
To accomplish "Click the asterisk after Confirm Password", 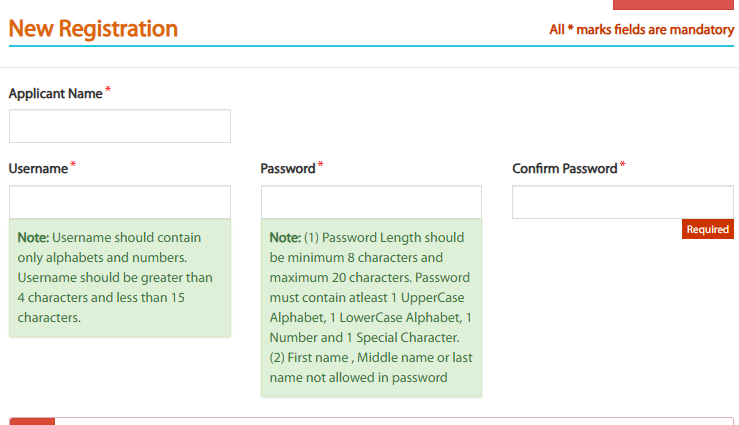I will 623,164.
